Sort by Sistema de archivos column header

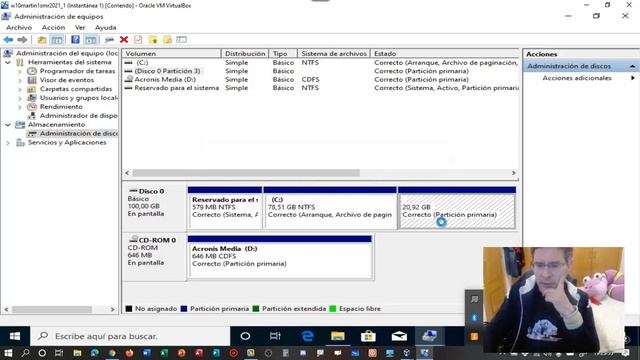tap(334, 53)
